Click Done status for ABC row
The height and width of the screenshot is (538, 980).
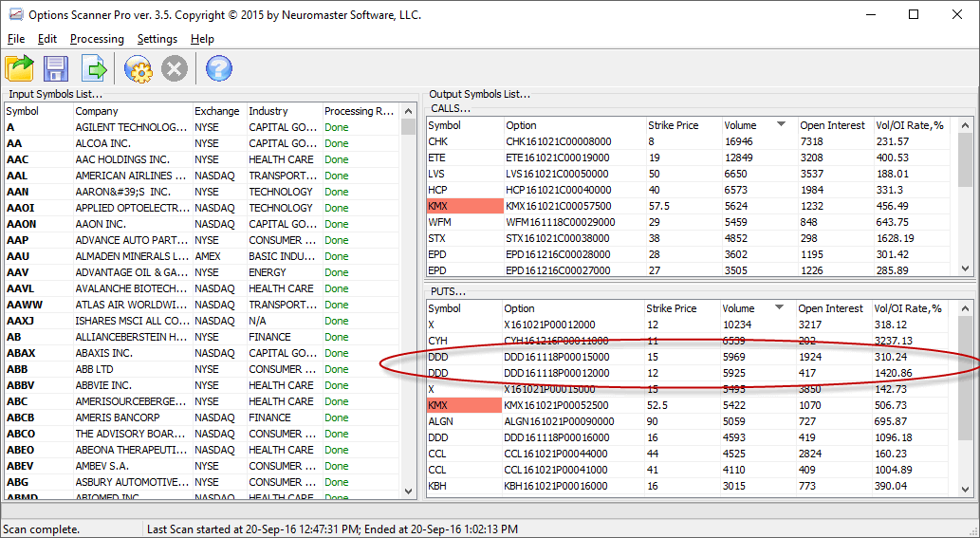(336, 401)
